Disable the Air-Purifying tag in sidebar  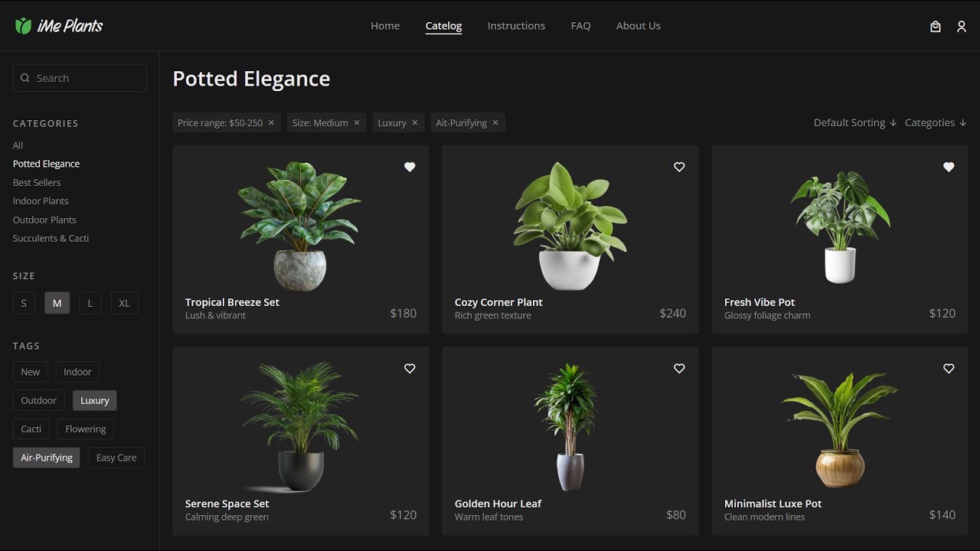tap(47, 458)
